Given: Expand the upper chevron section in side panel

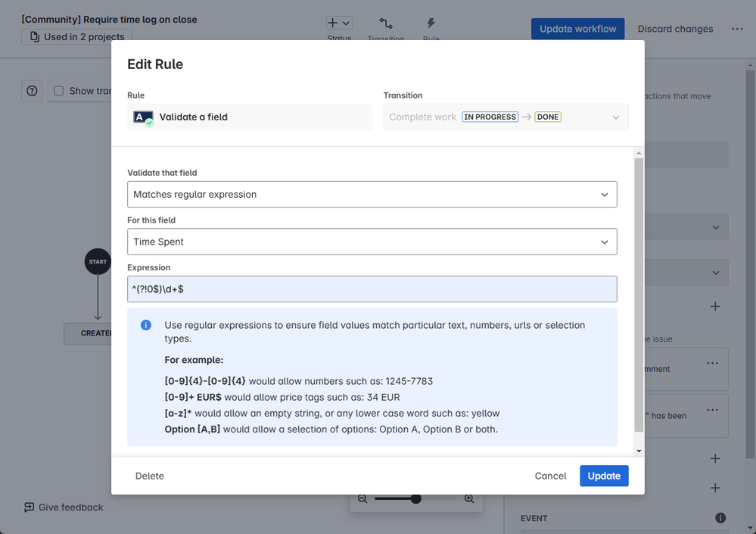Looking at the screenshot, I should point(716,228).
